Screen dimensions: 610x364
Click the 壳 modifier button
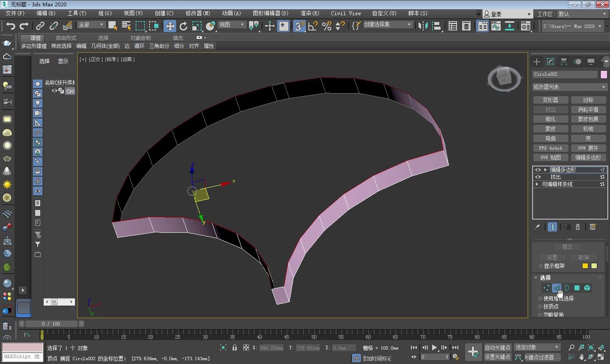(588, 138)
